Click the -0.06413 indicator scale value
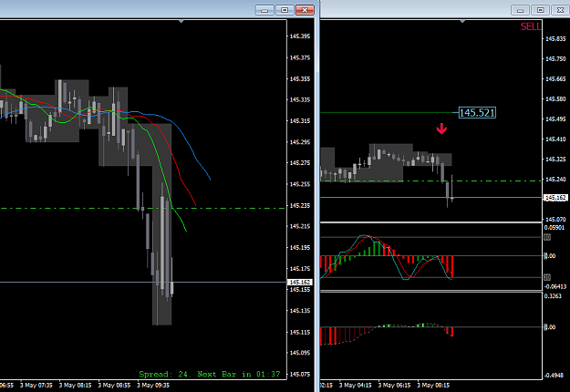 pos(555,287)
